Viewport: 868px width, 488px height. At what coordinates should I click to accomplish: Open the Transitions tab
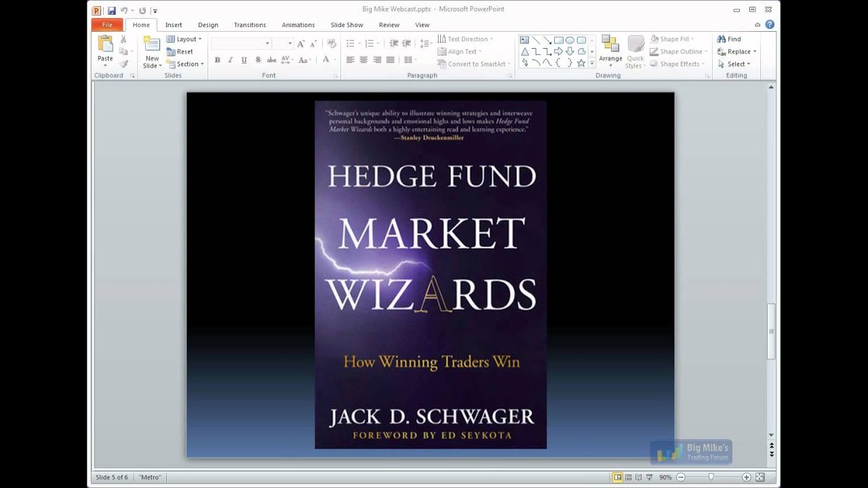pyautogui.click(x=250, y=25)
